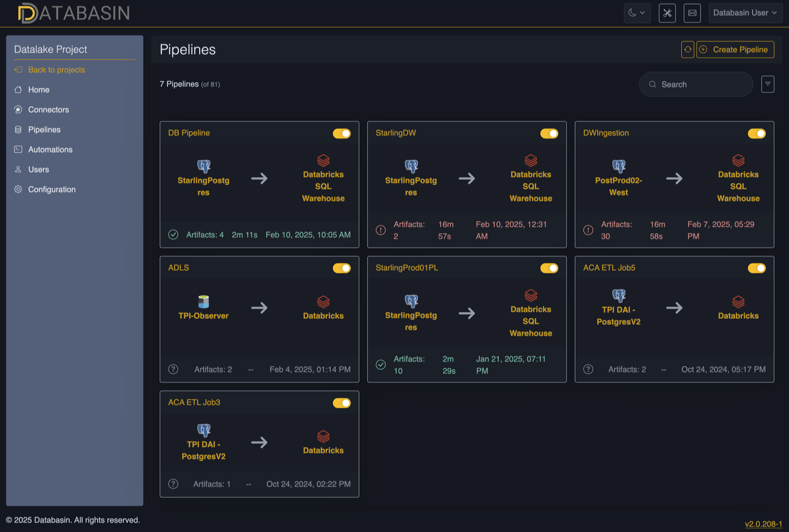789x532 pixels.
Task: Click the error status icon in DWIngestion card
Action: point(588,230)
